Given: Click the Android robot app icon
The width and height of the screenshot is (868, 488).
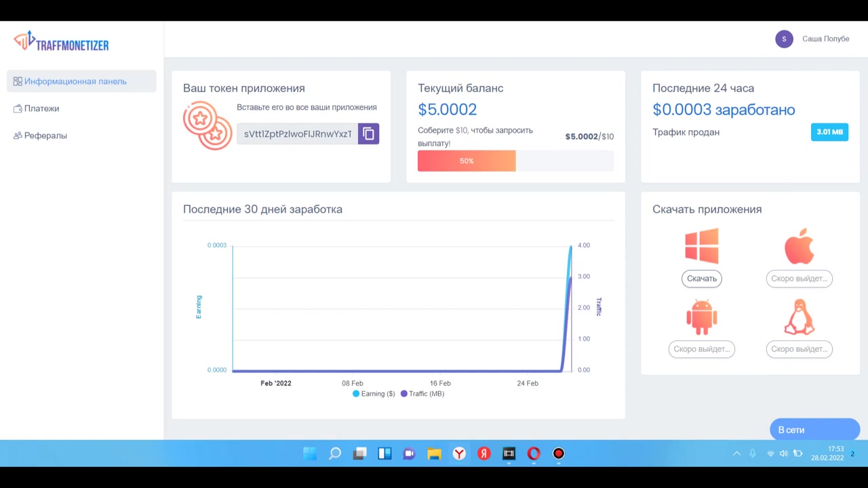Looking at the screenshot, I should pyautogui.click(x=701, y=317).
